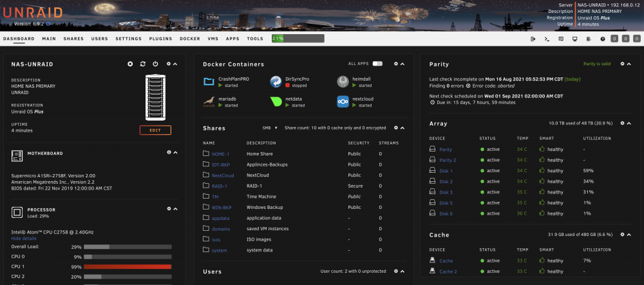Screen dimensions: 644x285
Task: Click the CrashPlanPRO container icon
Action: pyautogui.click(x=209, y=81)
